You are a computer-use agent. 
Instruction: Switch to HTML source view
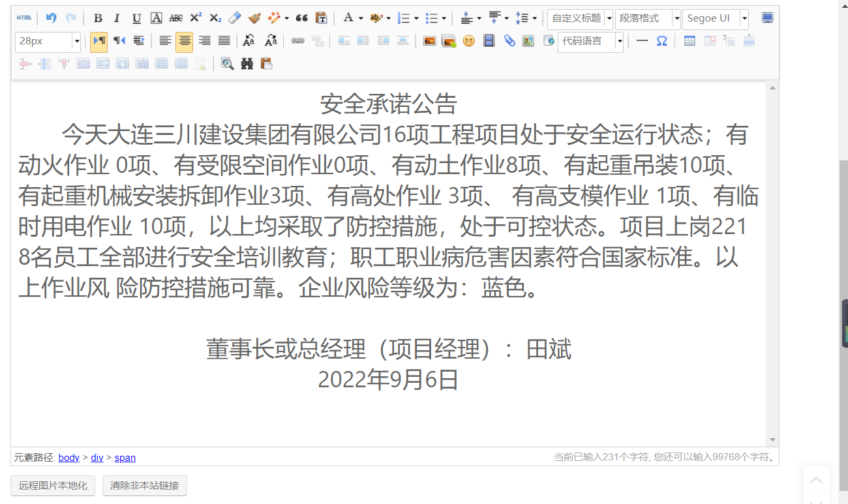[23, 18]
